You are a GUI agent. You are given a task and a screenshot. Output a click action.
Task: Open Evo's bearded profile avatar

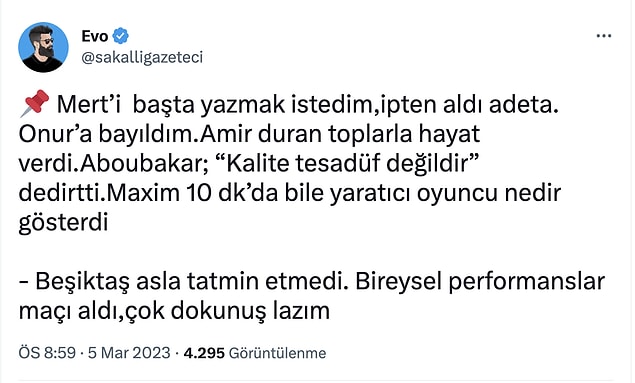(x=43, y=47)
